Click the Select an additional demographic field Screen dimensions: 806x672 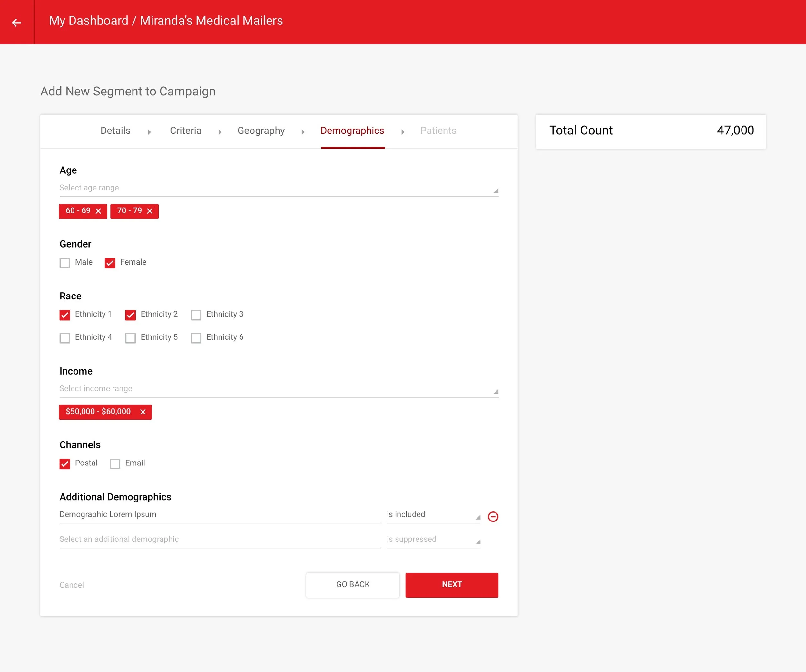[x=220, y=539]
